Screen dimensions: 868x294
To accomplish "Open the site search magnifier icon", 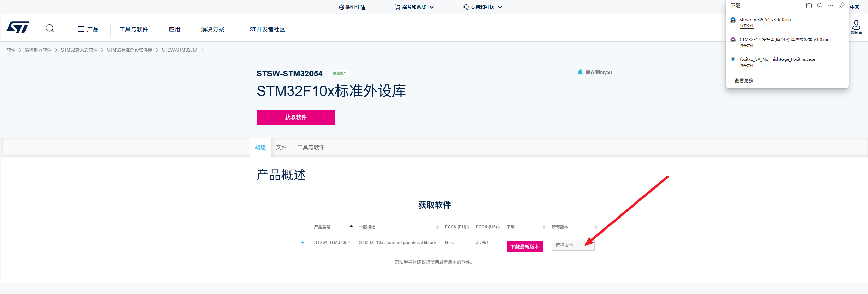I will coord(50,28).
